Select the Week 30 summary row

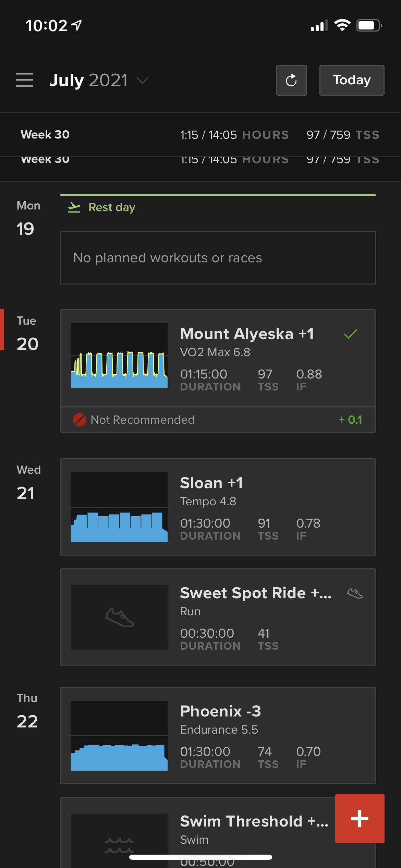click(x=200, y=135)
